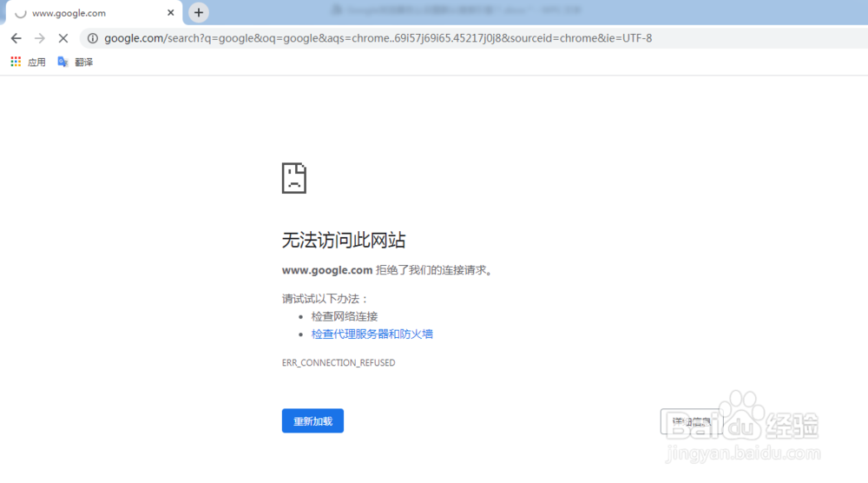Stop page loading with the X button

pos(63,38)
